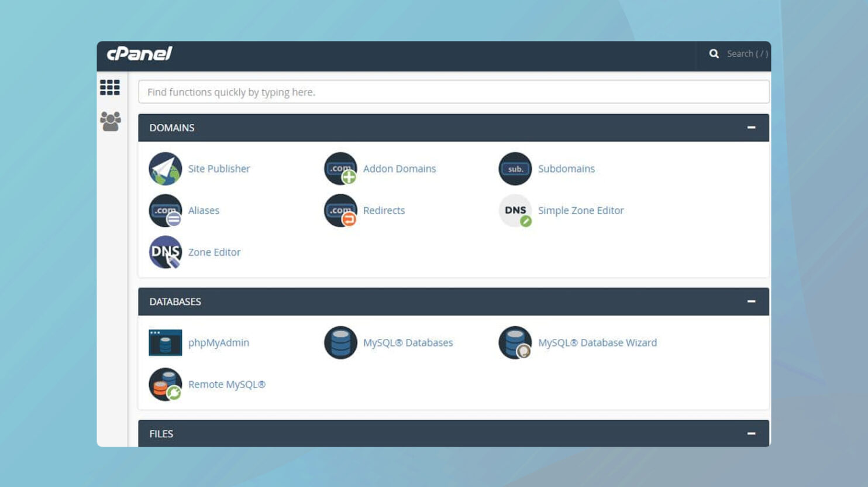Click the Simple Zone Editor DNS icon

click(x=515, y=210)
